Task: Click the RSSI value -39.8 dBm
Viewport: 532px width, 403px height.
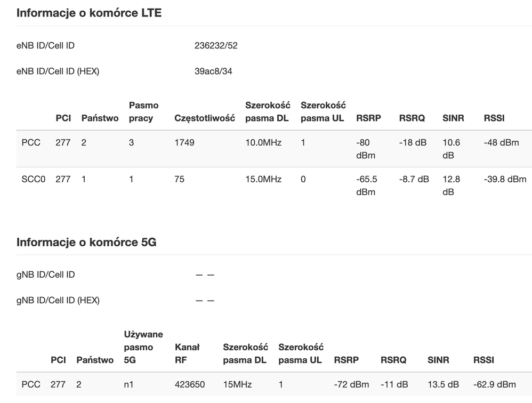Action: coord(505,180)
